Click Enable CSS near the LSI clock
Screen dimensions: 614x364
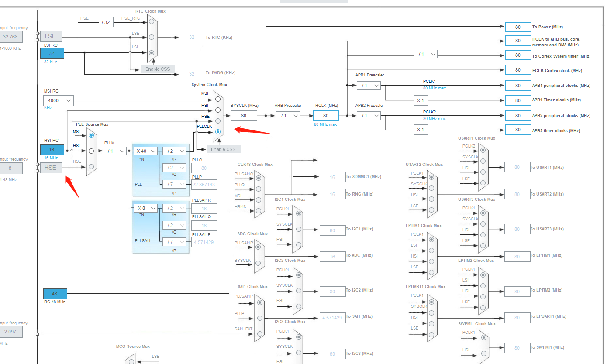(x=158, y=69)
